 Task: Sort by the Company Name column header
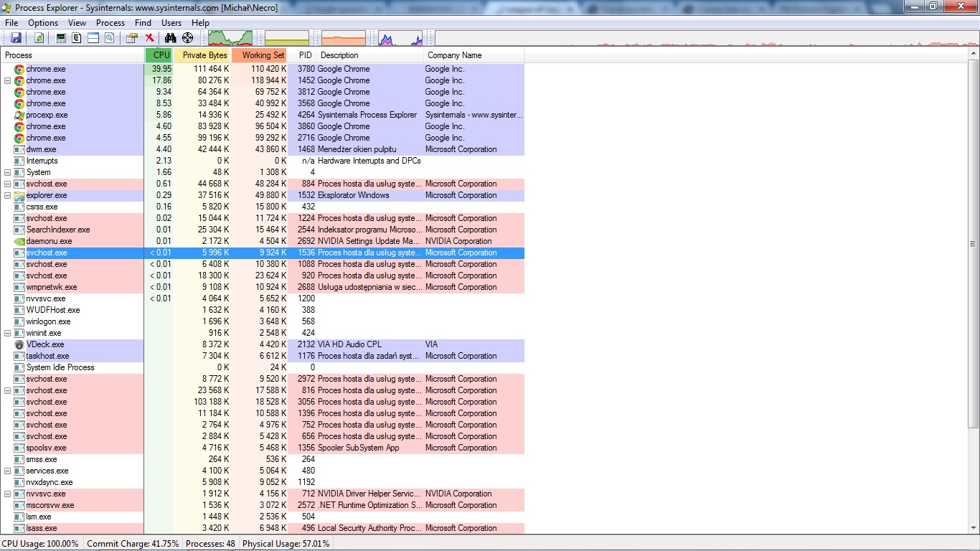click(x=474, y=55)
